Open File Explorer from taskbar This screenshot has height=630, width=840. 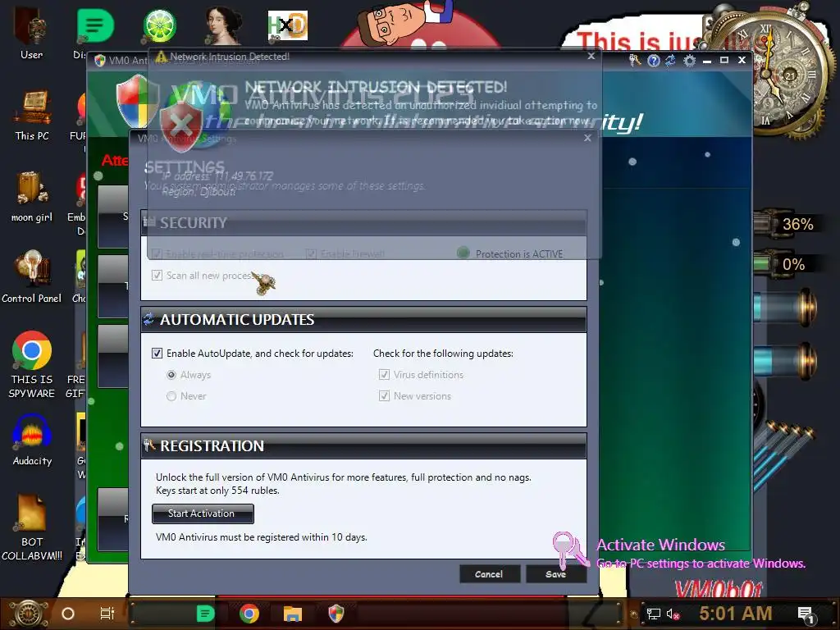click(x=293, y=614)
